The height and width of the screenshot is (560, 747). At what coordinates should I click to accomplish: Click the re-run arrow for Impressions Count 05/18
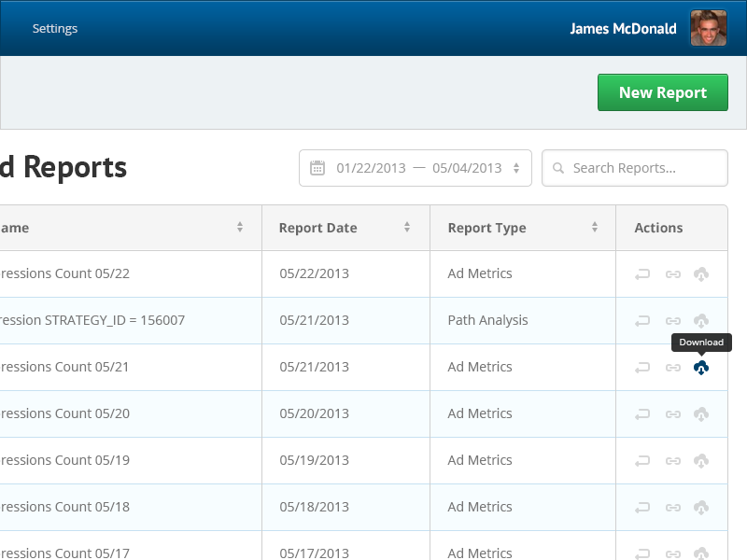(x=642, y=507)
